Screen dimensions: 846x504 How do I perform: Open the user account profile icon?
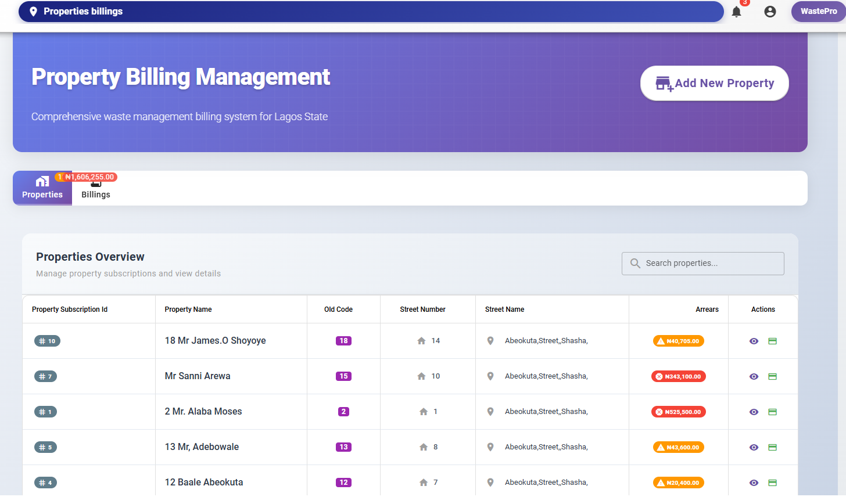(770, 11)
